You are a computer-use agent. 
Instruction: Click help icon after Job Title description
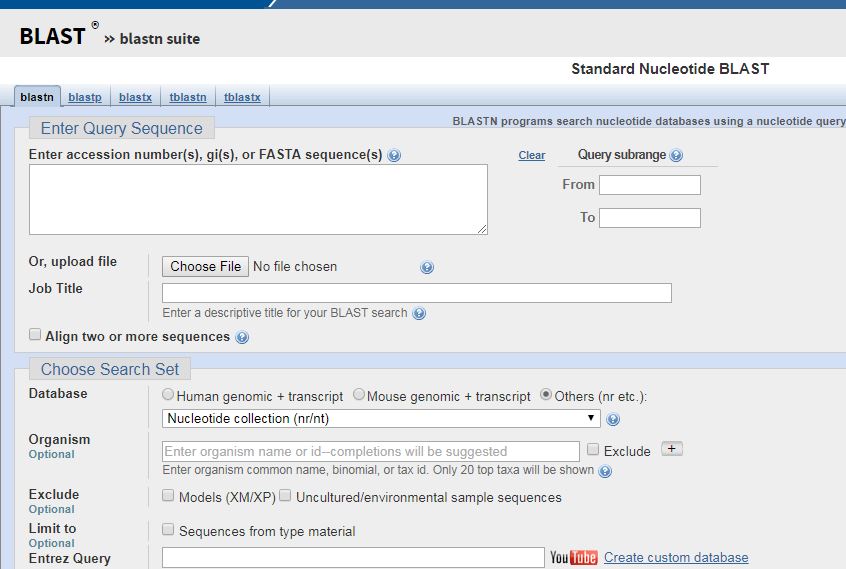(x=419, y=313)
